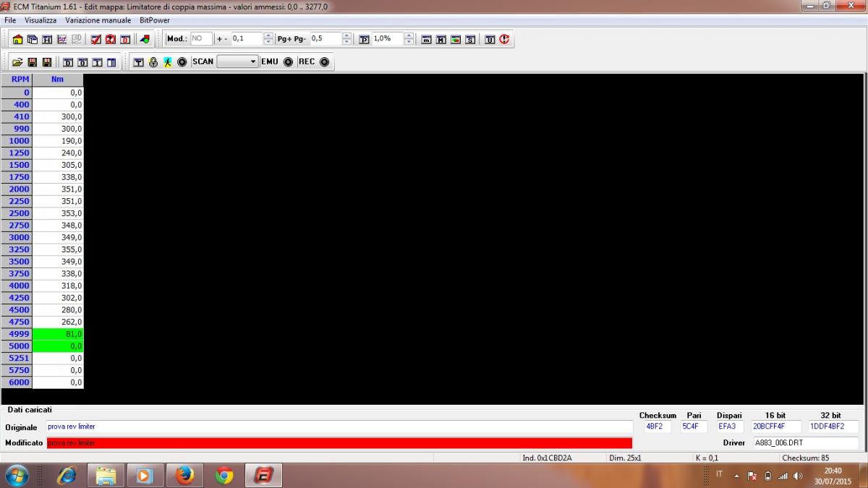868x488 pixels.
Task: Click the split-column table icon
Action: tap(111, 62)
